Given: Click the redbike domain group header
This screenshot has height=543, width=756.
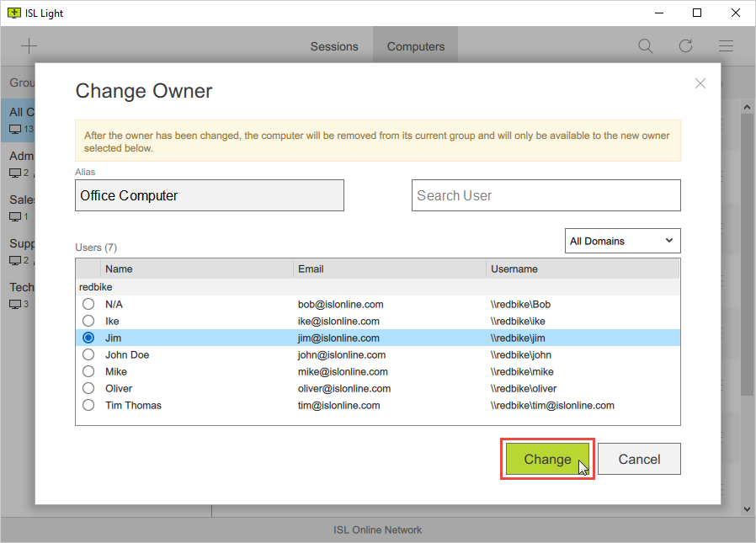Looking at the screenshot, I should [x=95, y=287].
